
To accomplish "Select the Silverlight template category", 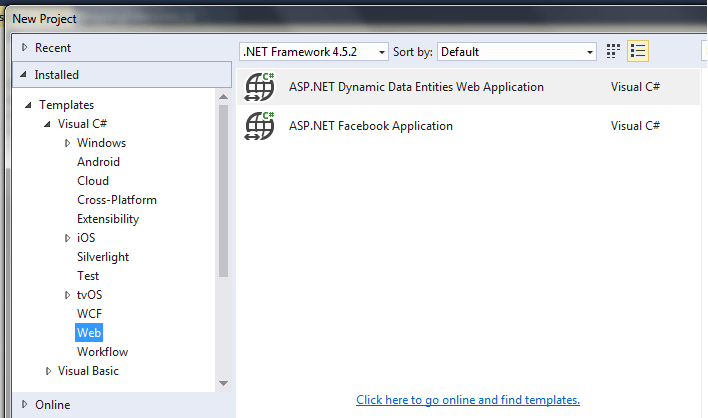I will coord(103,257).
